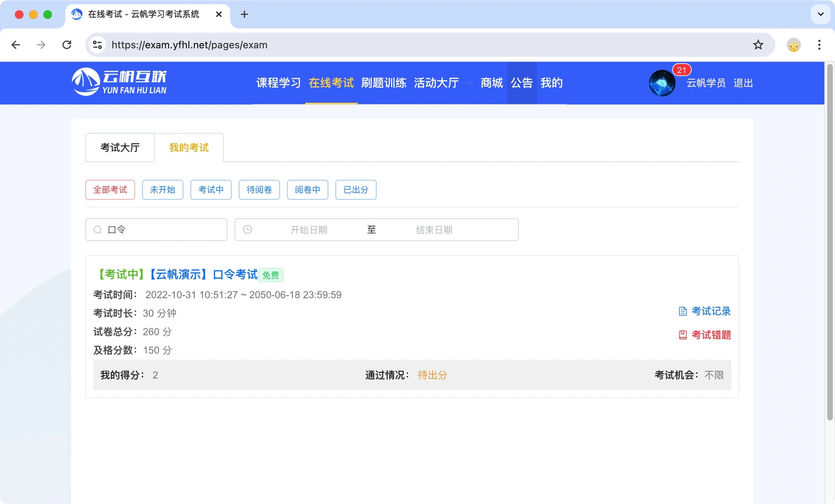Click the exam search input field

pyautogui.click(x=156, y=230)
